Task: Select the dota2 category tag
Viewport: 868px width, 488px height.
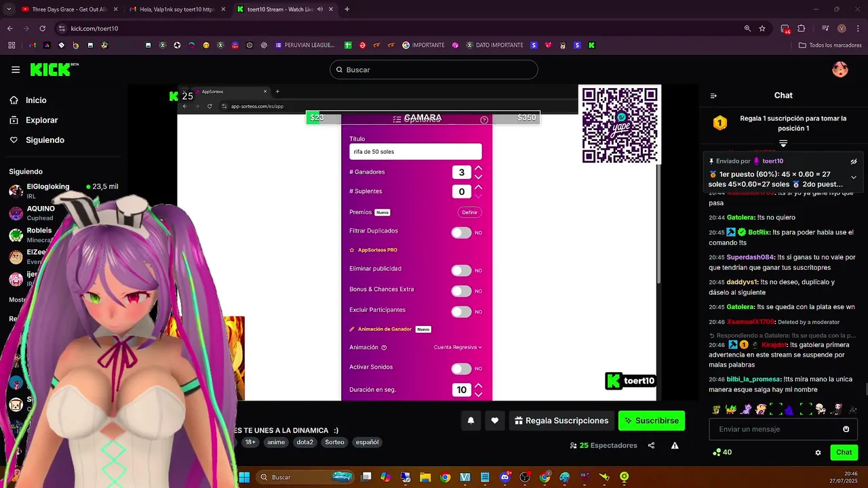Action: pos(304,442)
